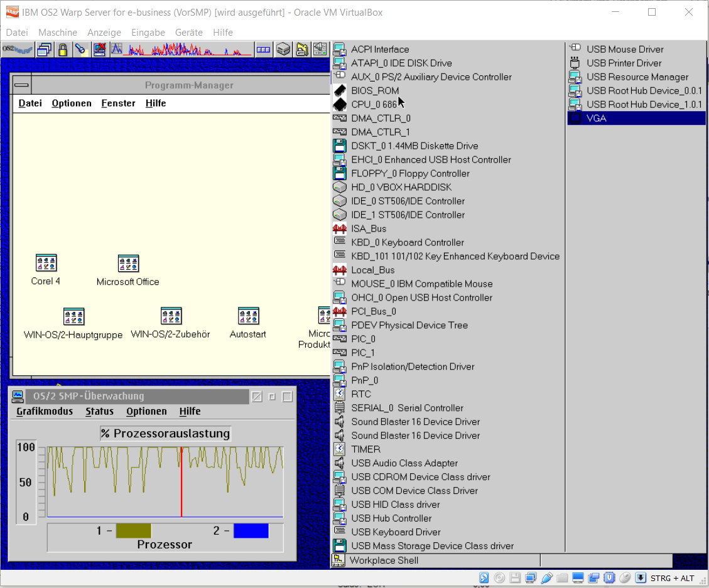Click the VirtualBox recording status icon
The width and height of the screenshot is (709, 588).
(593, 578)
